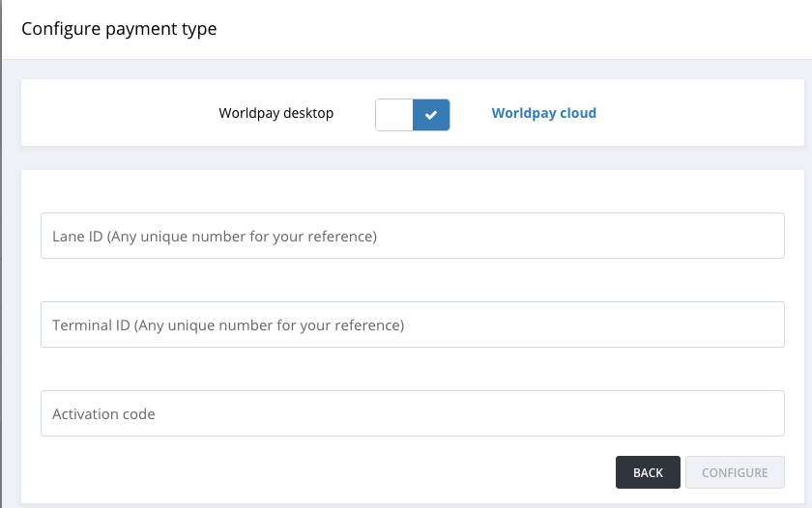This screenshot has height=508, width=812.
Task: Click the Activation code placeholder text
Action: 103,414
